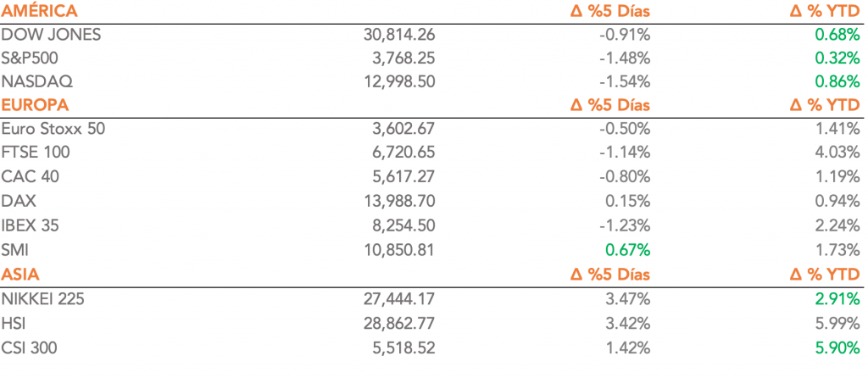Select the NIKKEI 225 index name
Image resolution: width=868 pixels, height=378 pixels.
pos(43,298)
